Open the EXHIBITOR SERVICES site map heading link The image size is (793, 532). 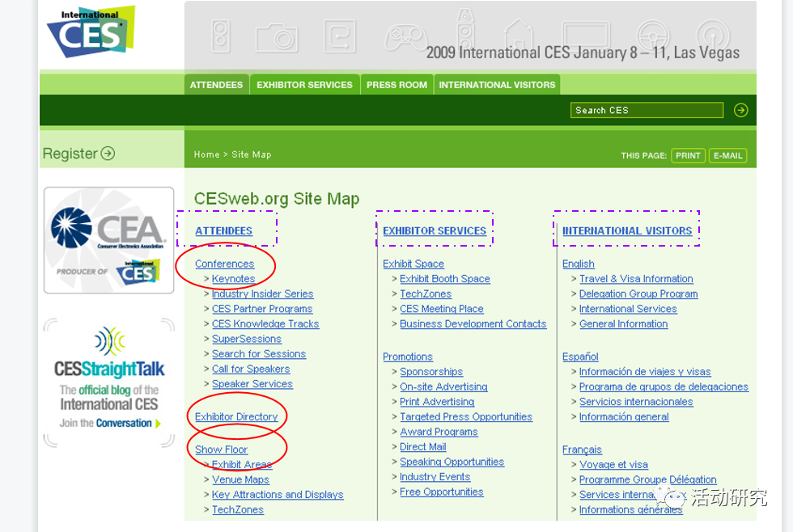[x=435, y=231]
